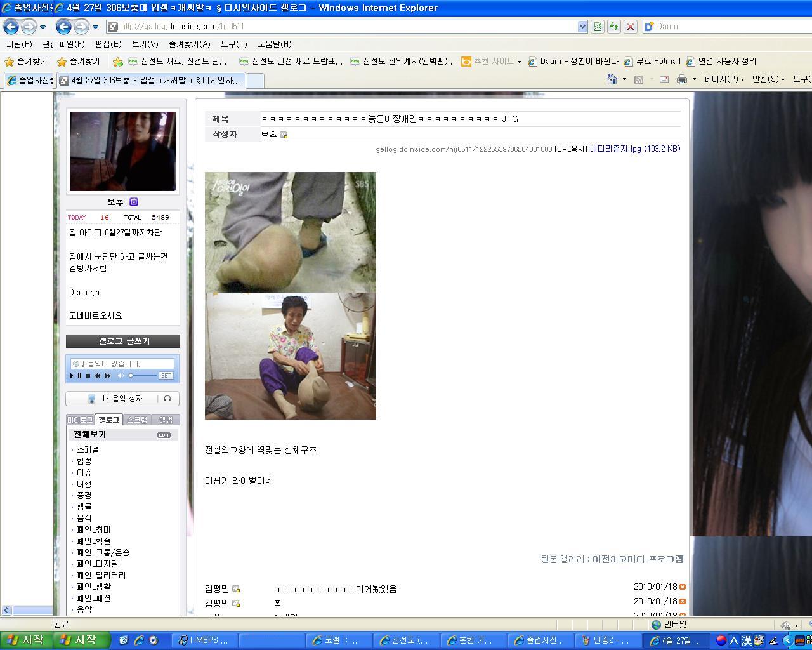The image size is (812, 650).
Task: Expand the Home button dropdown arrow
Action: [x=624, y=79]
